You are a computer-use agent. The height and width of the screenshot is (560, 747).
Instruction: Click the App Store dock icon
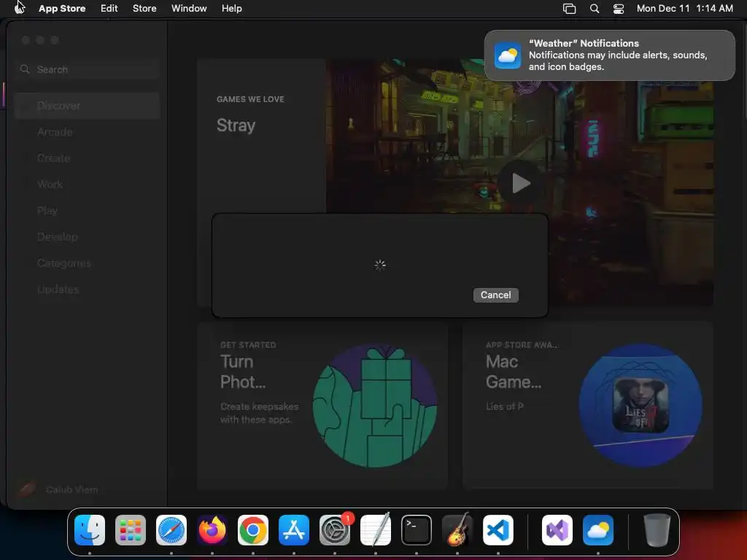click(x=294, y=530)
